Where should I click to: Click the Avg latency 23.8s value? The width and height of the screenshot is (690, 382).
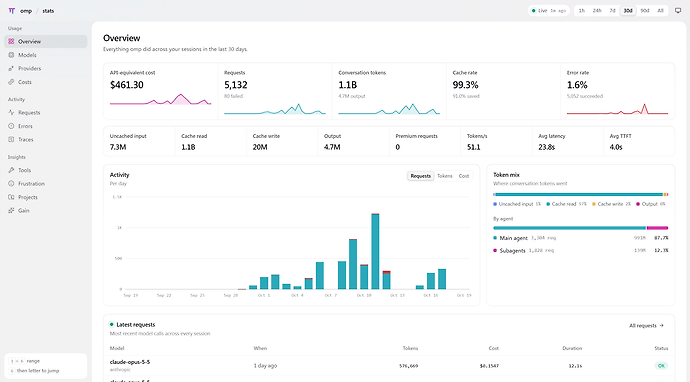click(547, 147)
